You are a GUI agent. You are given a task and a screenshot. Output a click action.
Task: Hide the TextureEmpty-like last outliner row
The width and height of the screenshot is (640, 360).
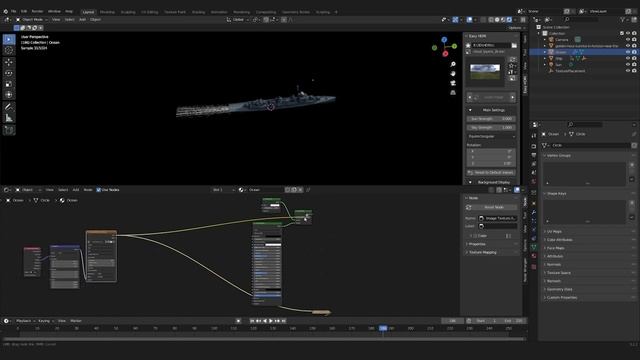628,71
